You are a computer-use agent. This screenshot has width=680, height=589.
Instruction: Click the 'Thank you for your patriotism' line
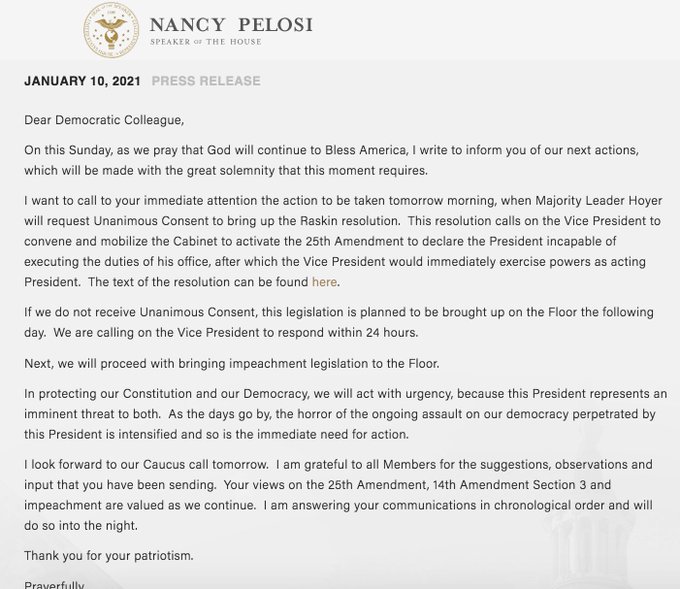click(109, 556)
